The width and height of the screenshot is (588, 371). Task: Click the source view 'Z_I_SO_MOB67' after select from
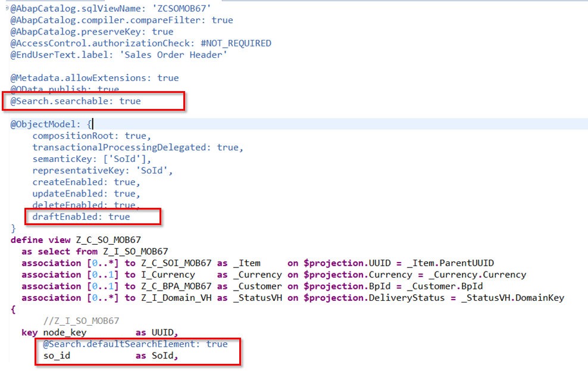pyautogui.click(x=135, y=251)
